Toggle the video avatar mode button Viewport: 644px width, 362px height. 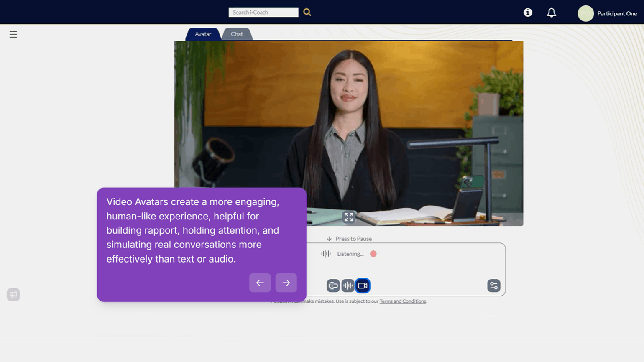363,286
